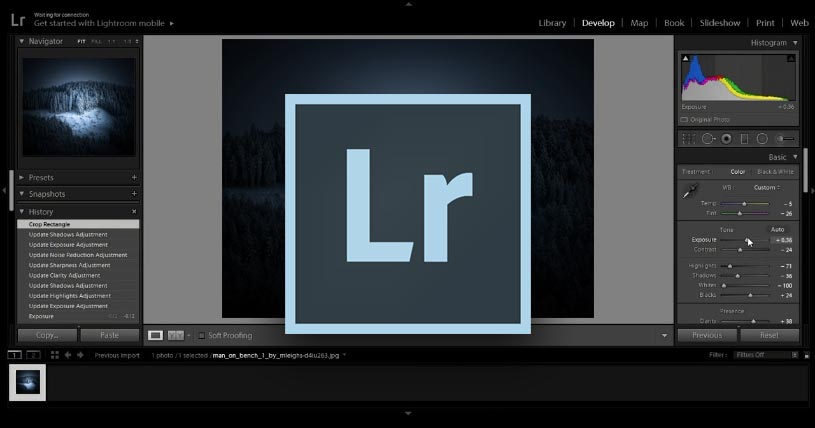Click the Auto tone button

778,229
